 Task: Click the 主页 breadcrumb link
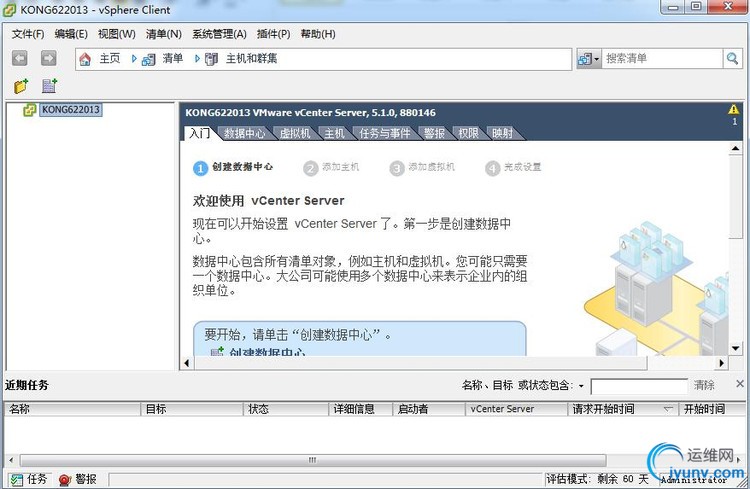[110, 58]
